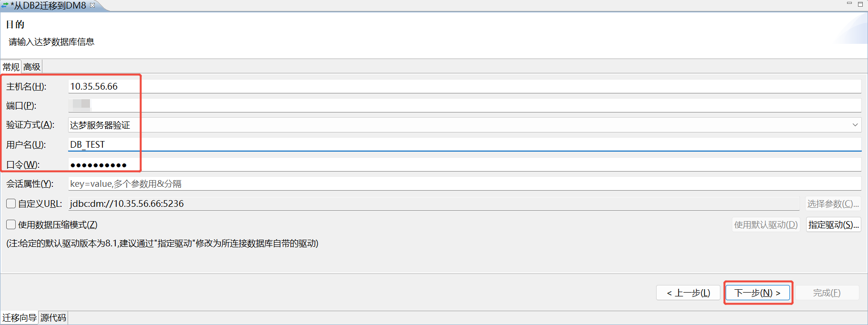
Task: Minimize the editor panel
Action: pyautogui.click(x=849, y=3)
